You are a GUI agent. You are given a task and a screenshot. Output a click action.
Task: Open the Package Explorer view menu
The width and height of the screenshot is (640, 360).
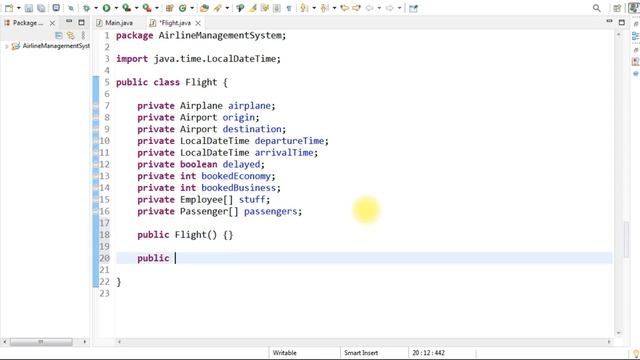coord(83,36)
